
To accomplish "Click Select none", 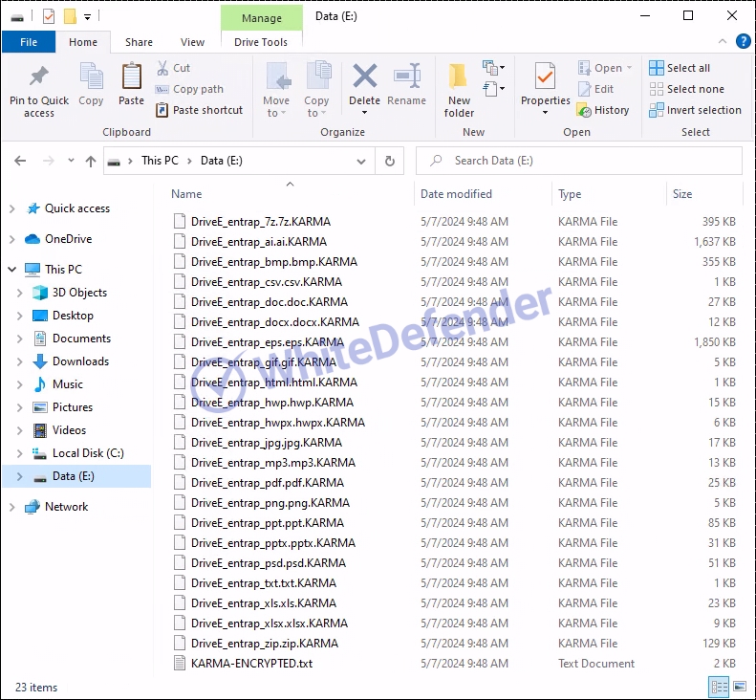I will click(686, 89).
